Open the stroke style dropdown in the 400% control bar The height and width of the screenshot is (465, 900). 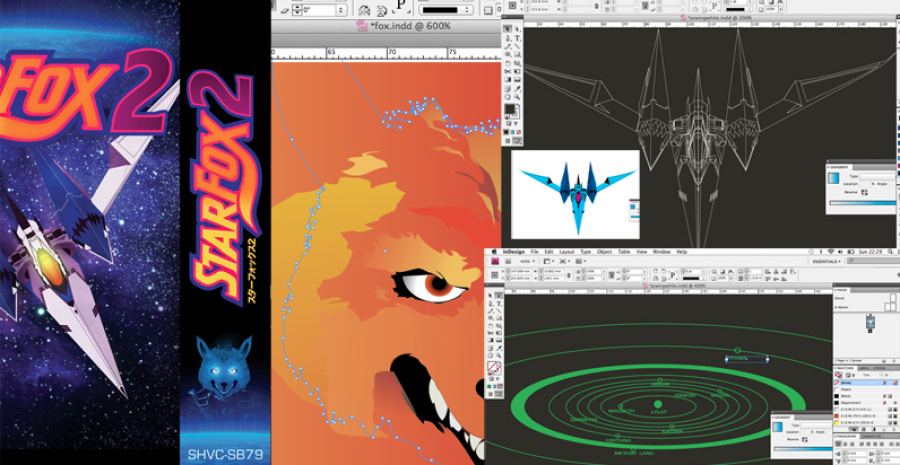694,278
